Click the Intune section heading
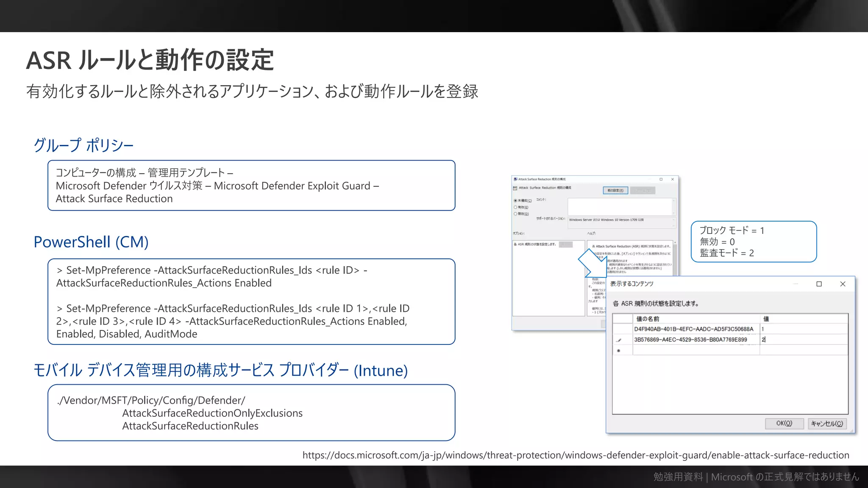Image resolution: width=868 pixels, height=488 pixels. [220, 370]
